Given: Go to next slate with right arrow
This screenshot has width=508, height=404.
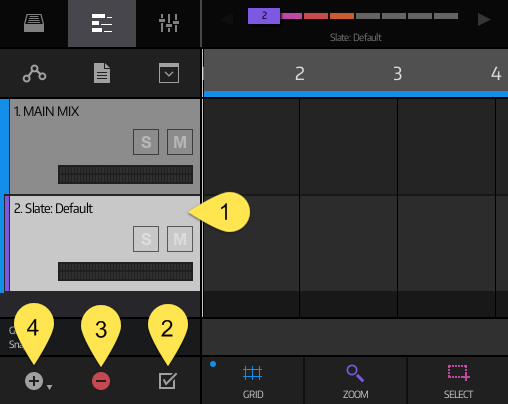Looking at the screenshot, I should coord(484,19).
